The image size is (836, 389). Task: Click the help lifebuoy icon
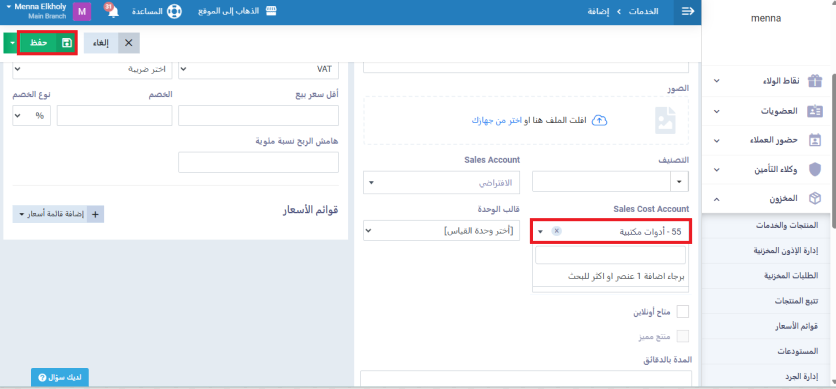click(174, 11)
